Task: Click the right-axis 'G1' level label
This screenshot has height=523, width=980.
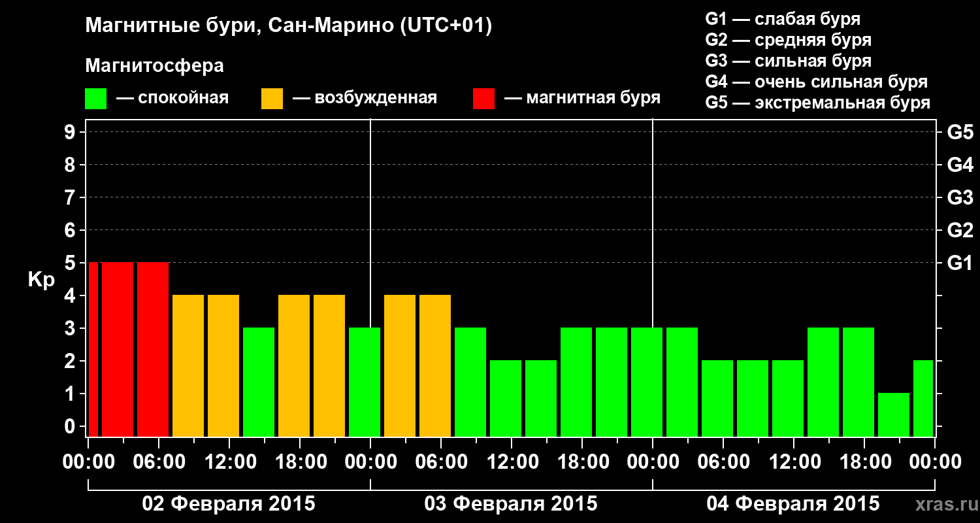Action: [960, 263]
